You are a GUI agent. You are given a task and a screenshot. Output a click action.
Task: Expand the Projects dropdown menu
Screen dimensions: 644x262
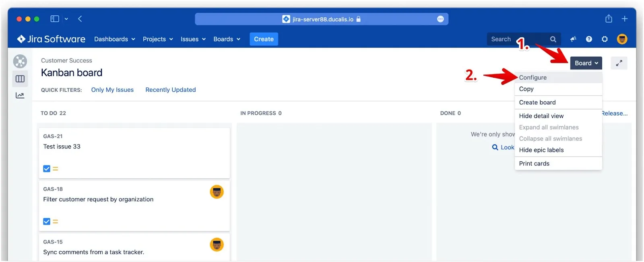[x=157, y=39]
